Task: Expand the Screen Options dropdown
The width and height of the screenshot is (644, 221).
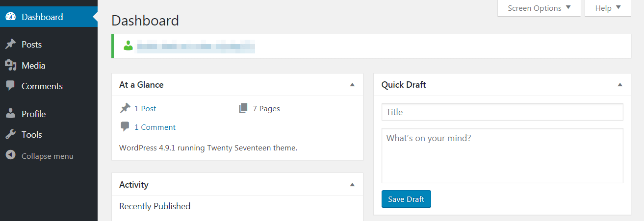Action: click(x=539, y=8)
